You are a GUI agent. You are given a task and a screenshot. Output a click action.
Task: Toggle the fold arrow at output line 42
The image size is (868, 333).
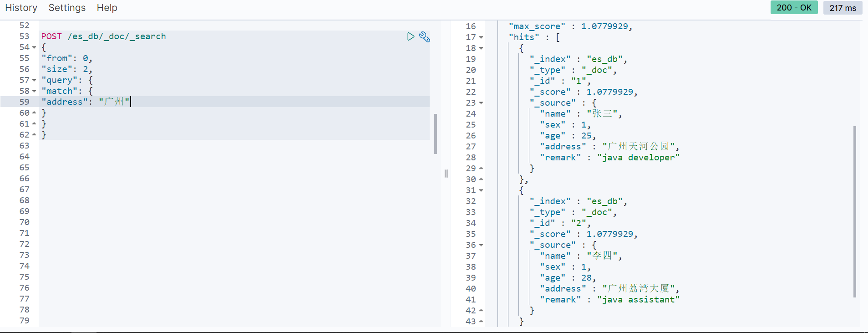coord(481,310)
